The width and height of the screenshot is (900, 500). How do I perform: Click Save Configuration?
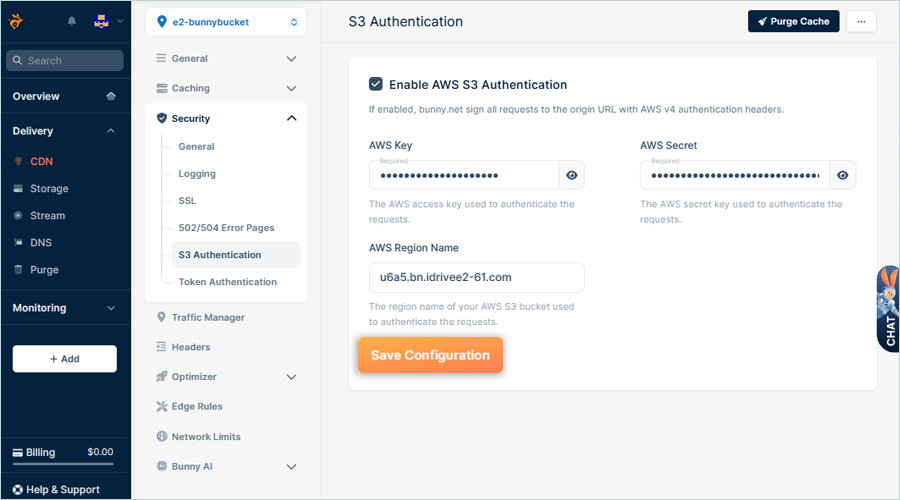point(430,355)
